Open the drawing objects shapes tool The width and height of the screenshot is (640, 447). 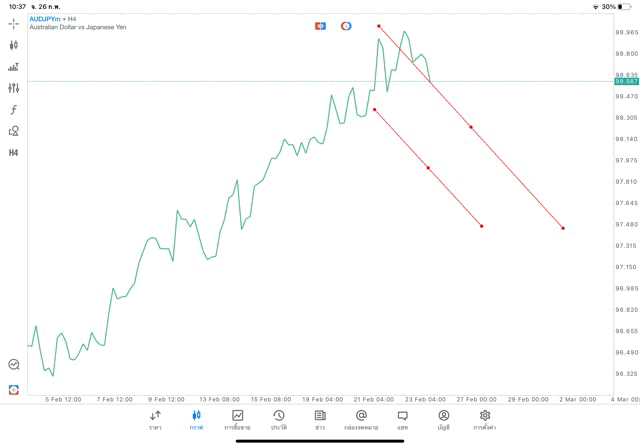point(14,131)
